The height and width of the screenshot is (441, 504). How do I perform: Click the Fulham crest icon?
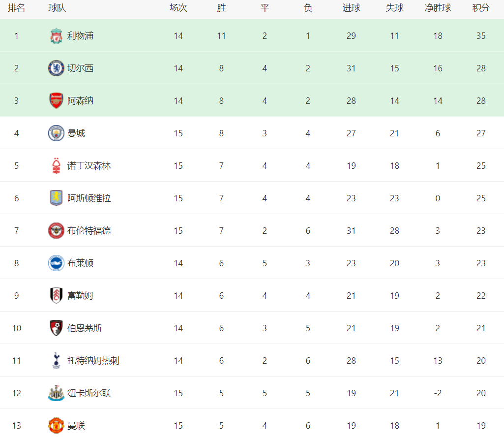pyautogui.click(x=56, y=296)
